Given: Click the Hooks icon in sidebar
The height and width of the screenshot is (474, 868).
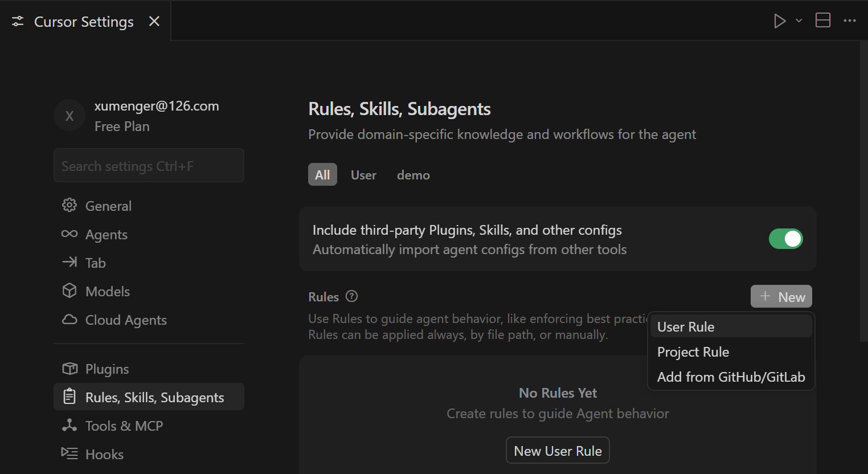Looking at the screenshot, I should point(69,453).
